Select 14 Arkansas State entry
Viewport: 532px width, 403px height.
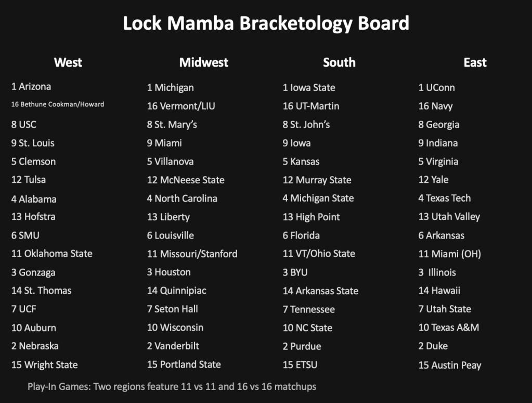pos(320,291)
